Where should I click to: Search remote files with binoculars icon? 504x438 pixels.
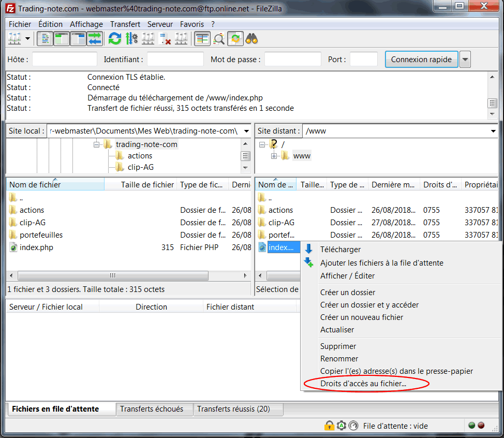pyautogui.click(x=251, y=39)
